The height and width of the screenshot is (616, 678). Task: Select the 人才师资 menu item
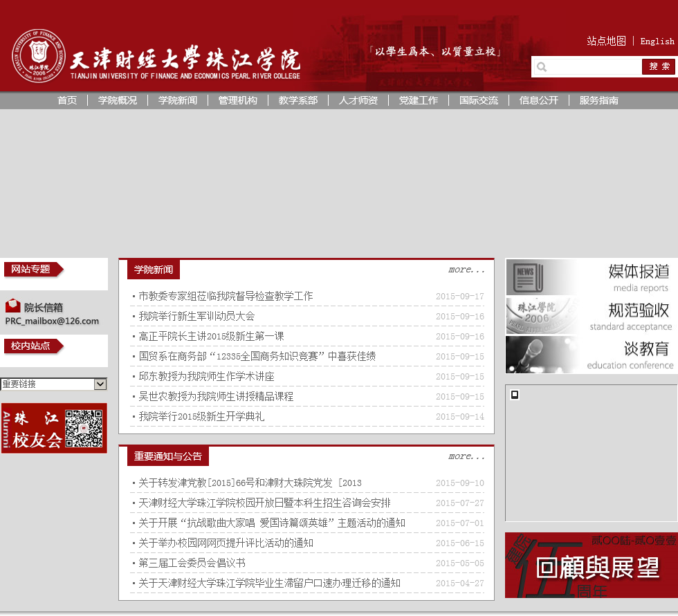[x=358, y=101]
